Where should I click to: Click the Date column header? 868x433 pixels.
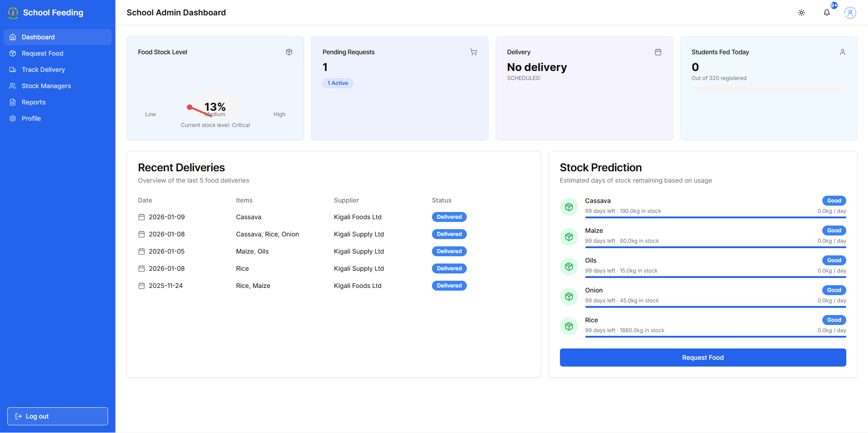coord(145,200)
